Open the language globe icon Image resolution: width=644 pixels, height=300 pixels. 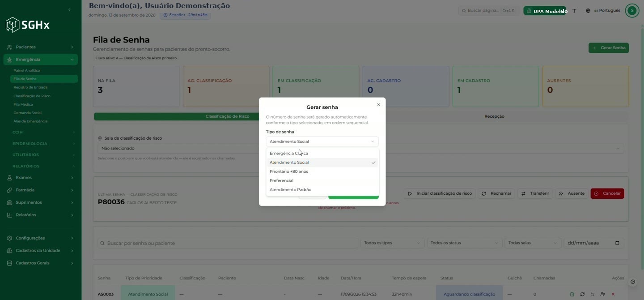(x=588, y=11)
